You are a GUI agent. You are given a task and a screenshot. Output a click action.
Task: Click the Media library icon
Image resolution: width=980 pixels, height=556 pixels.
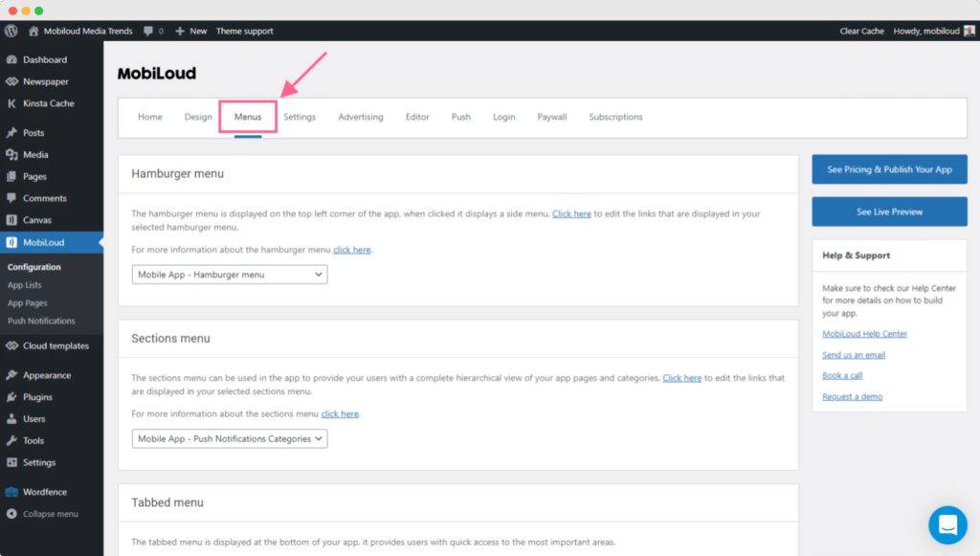coord(11,154)
